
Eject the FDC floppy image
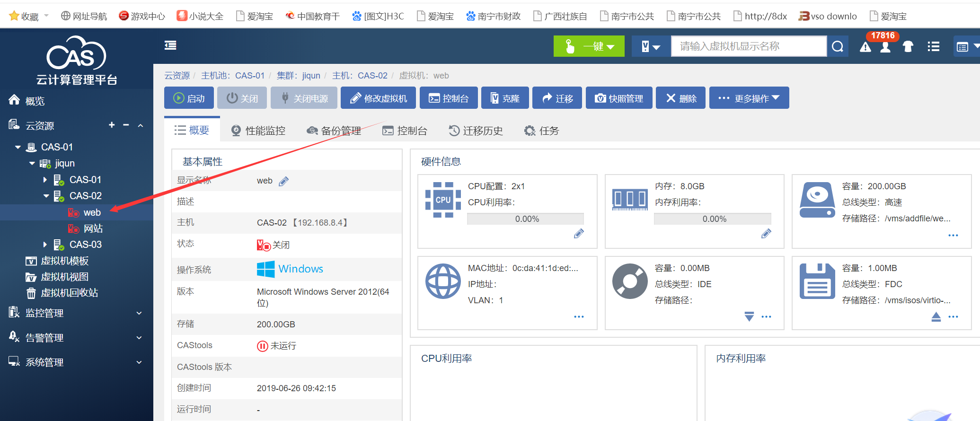pyautogui.click(x=936, y=316)
